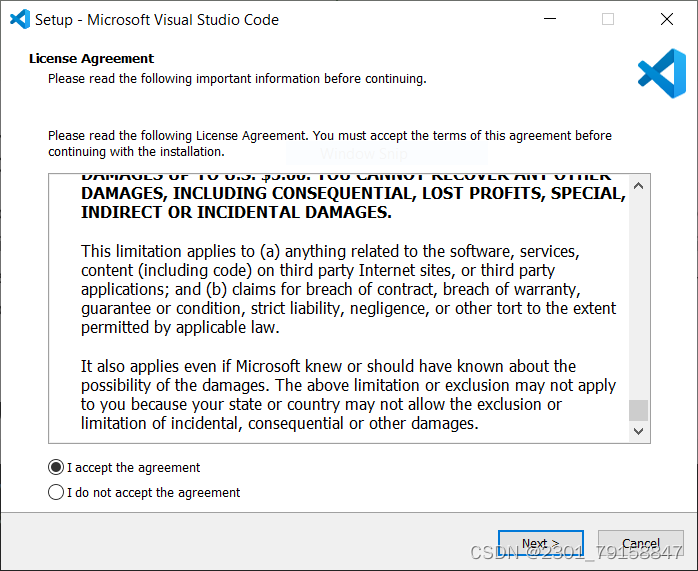Screen dimensions: 698x571
Task: Minimize the Setup window
Action: pos(550,19)
